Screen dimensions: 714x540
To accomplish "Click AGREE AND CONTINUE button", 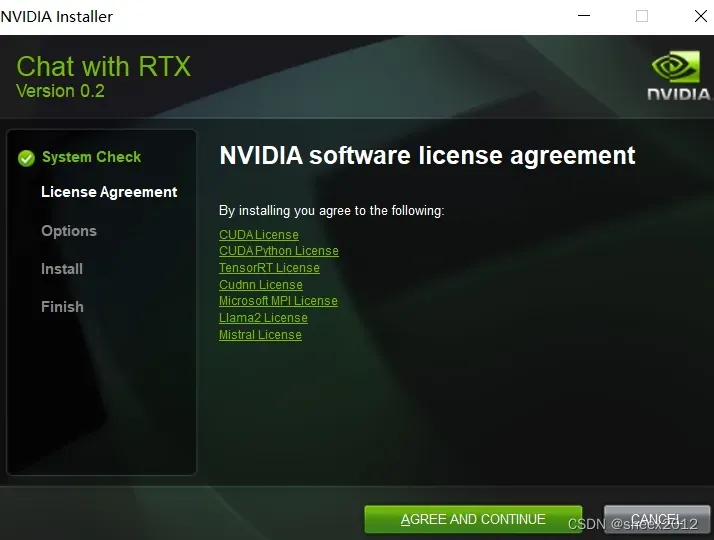I will point(473,519).
